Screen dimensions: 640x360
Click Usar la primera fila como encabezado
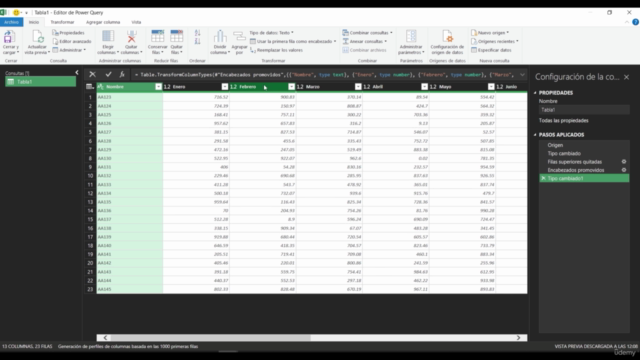point(293,41)
